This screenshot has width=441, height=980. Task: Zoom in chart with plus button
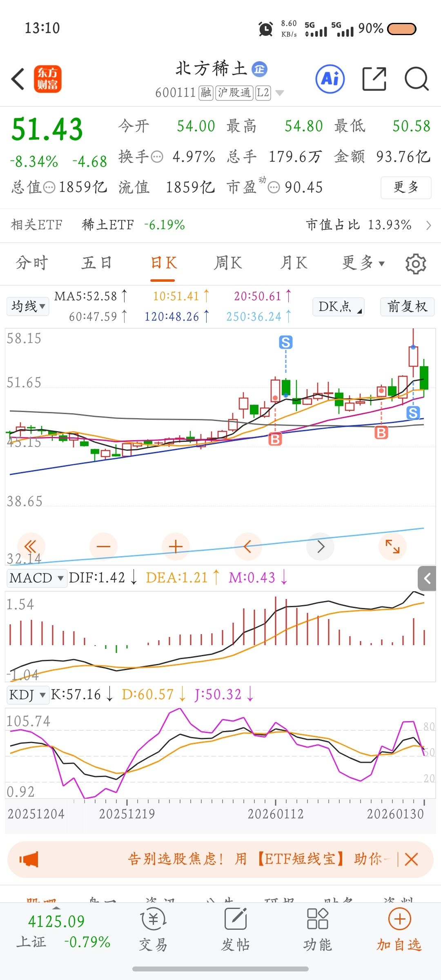tap(176, 546)
